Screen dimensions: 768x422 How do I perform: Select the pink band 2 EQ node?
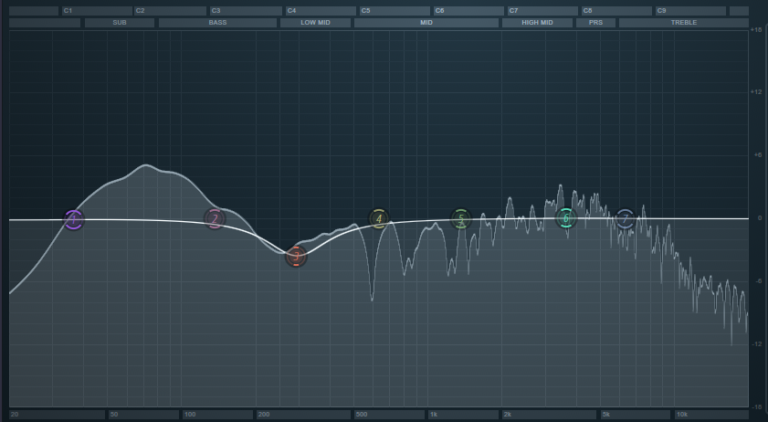(215, 219)
